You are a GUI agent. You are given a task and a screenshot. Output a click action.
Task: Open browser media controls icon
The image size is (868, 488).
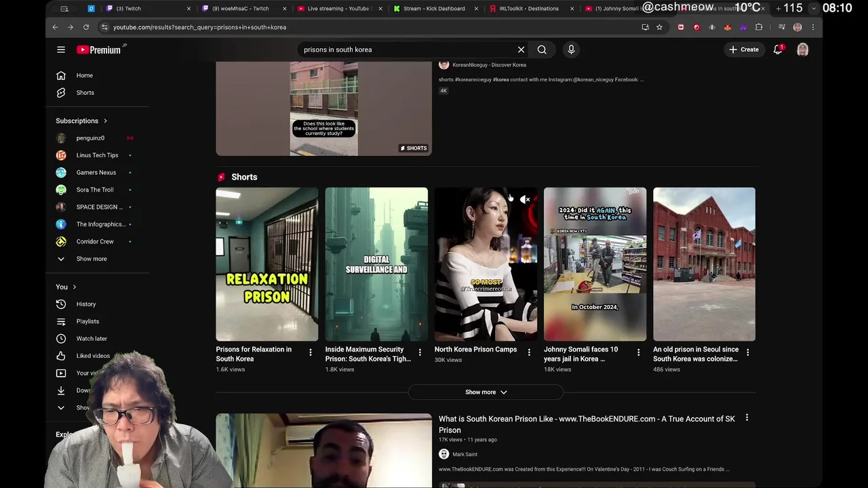click(x=782, y=27)
